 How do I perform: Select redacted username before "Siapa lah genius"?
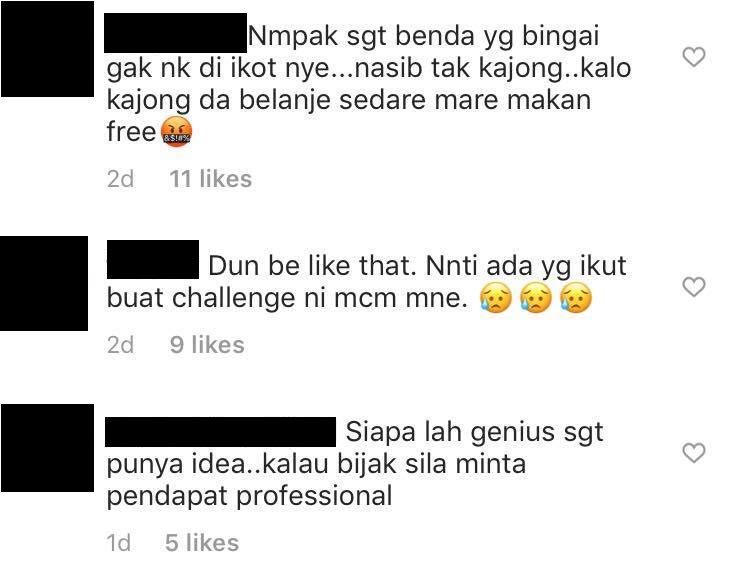[x=221, y=432]
